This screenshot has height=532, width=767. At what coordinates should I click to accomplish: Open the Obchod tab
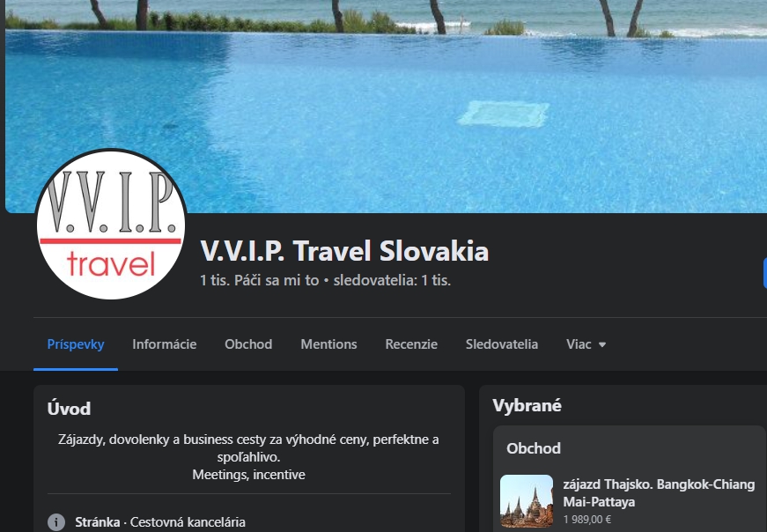[248, 344]
